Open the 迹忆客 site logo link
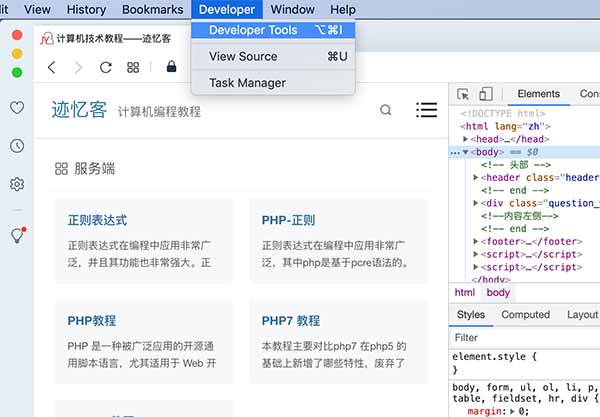This screenshot has height=417, width=600. [79, 110]
